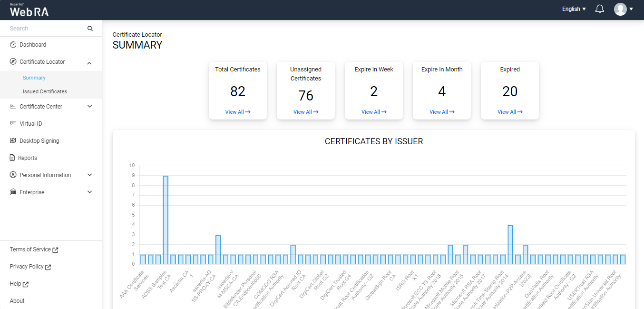Select Issued Certificates submenu item
Screen dimensions: 644x309
pyautogui.click(x=45, y=91)
